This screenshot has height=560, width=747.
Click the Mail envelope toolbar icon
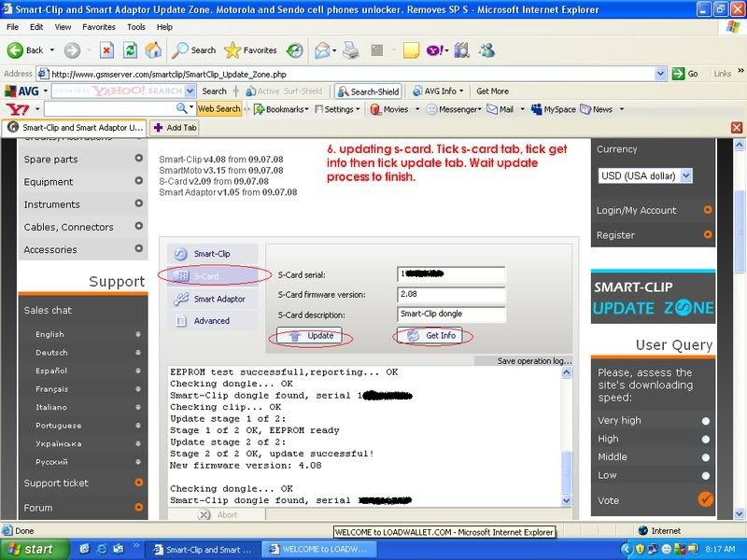coord(322,50)
